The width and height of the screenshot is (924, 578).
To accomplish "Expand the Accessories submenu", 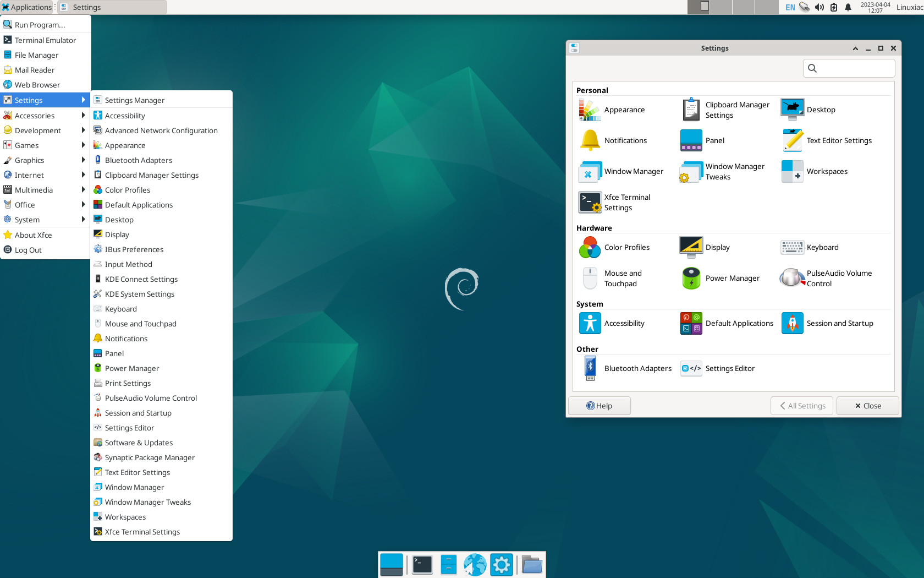I will pos(45,116).
